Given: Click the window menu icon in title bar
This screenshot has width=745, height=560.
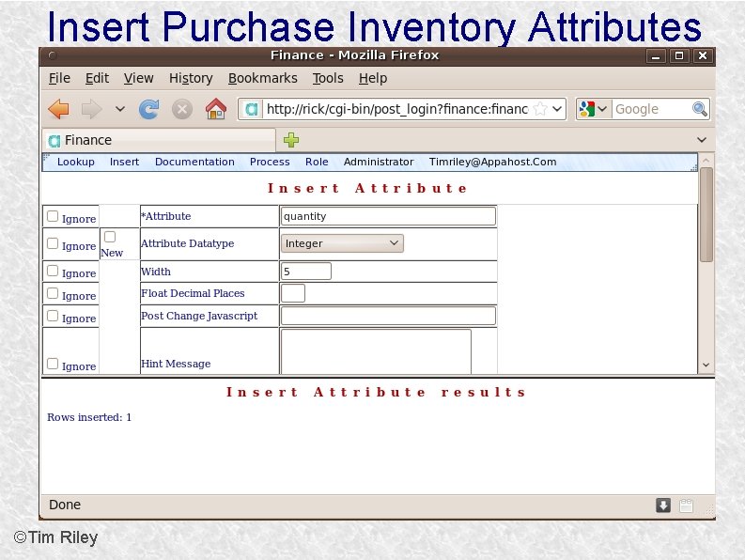Looking at the screenshot, I should (53, 55).
